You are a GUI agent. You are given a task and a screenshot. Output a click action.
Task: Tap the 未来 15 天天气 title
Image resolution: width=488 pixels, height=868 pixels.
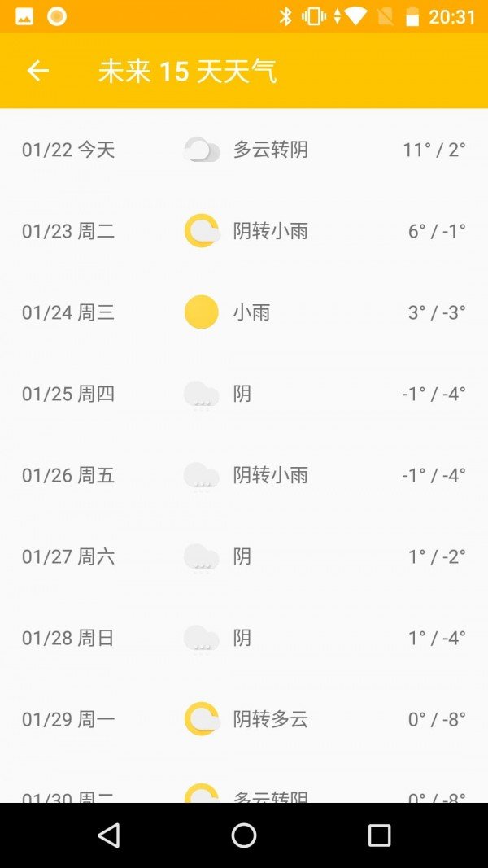tap(189, 71)
